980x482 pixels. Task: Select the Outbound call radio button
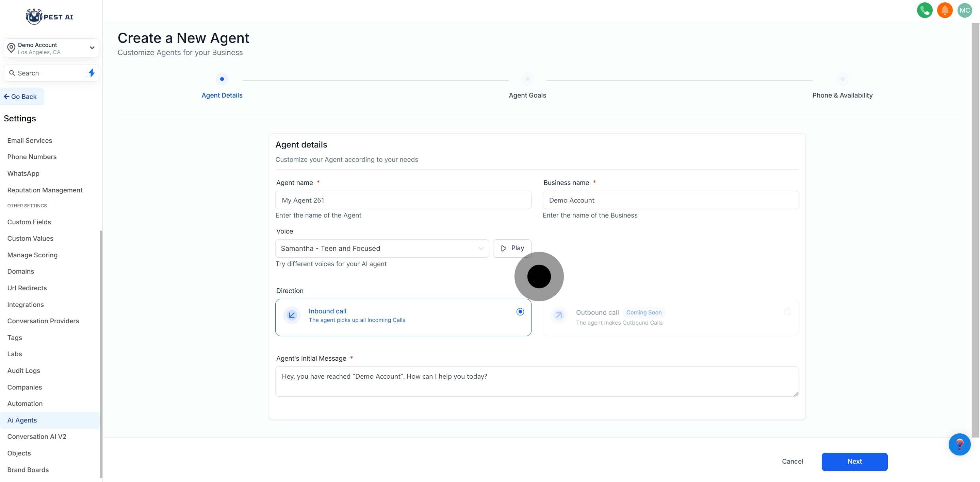787,312
